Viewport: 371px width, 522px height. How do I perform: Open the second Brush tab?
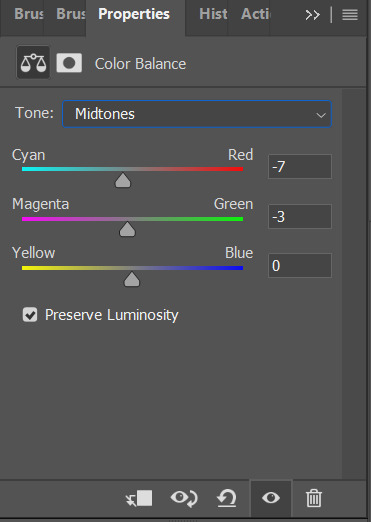(x=71, y=14)
